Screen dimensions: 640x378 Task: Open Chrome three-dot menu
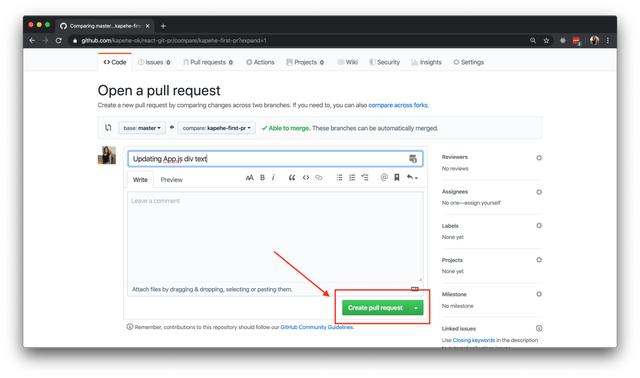[x=608, y=40]
